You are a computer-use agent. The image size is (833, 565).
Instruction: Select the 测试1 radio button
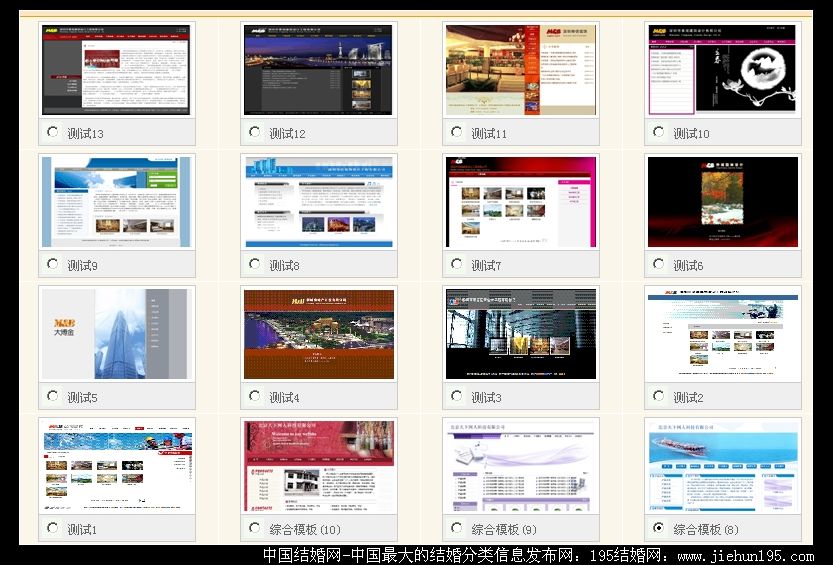coord(52,528)
